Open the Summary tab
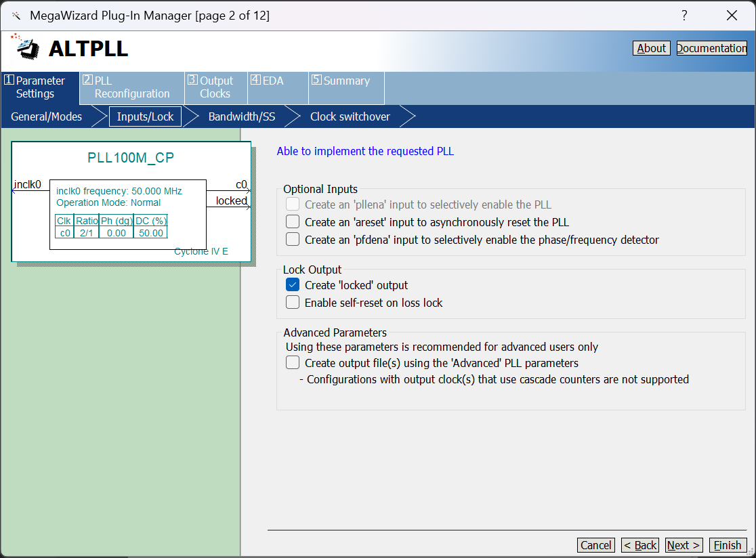The height and width of the screenshot is (558, 756). [346, 87]
